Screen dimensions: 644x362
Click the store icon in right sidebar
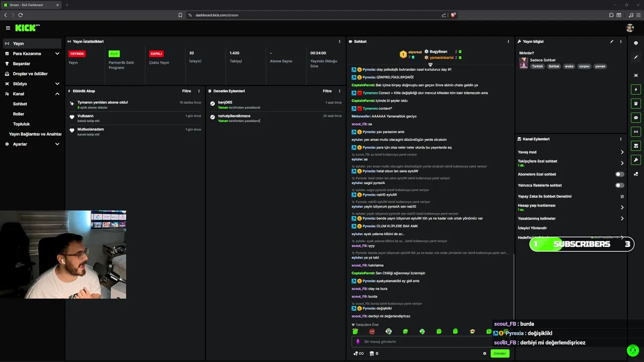(636, 146)
